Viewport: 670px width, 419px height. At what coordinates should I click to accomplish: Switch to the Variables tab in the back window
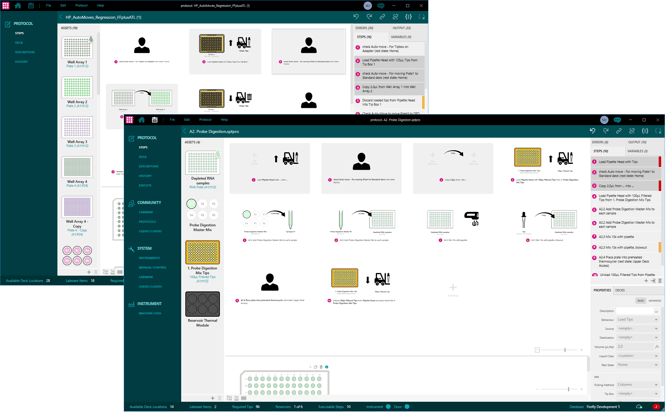pyautogui.click(x=401, y=37)
